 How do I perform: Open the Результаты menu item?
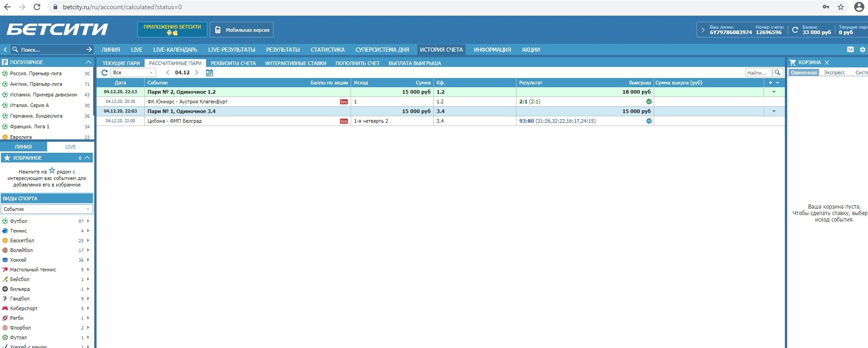coord(283,50)
